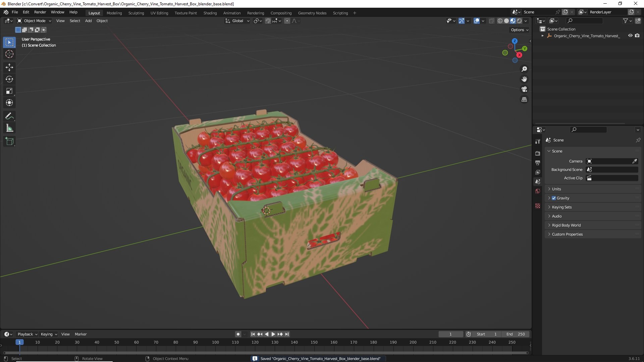
Task: Toggle X-ray display button
Action: coord(491,21)
